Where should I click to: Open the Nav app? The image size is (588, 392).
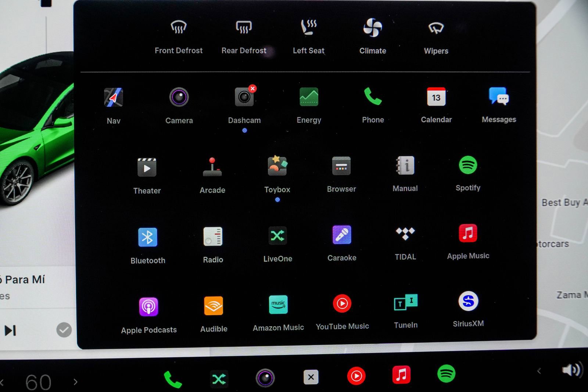[x=114, y=106]
